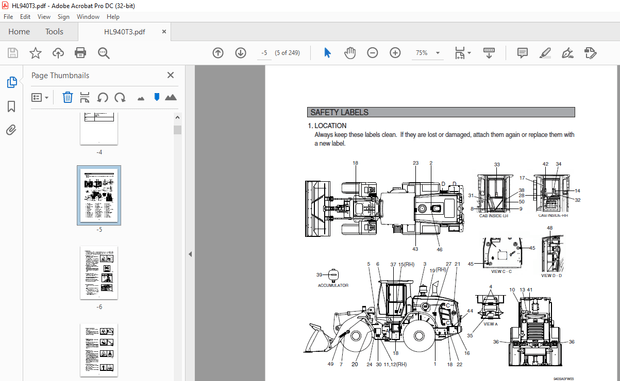Screen dimensions: 620x381
Task: Zoom in with plus icon
Action: [x=395, y=53]
